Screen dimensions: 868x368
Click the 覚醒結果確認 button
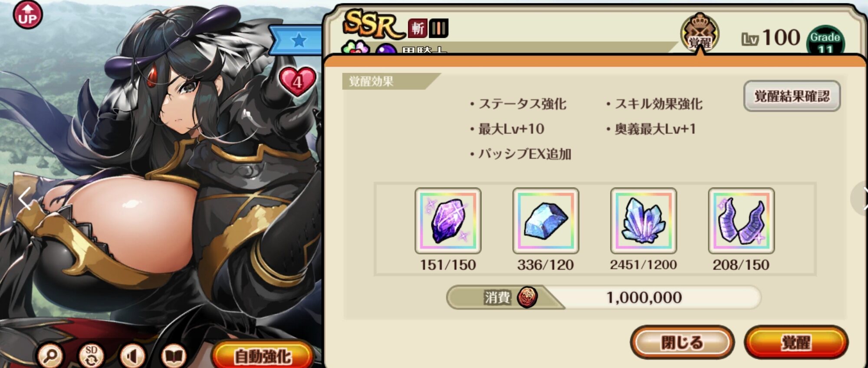[x=792, y=96]
